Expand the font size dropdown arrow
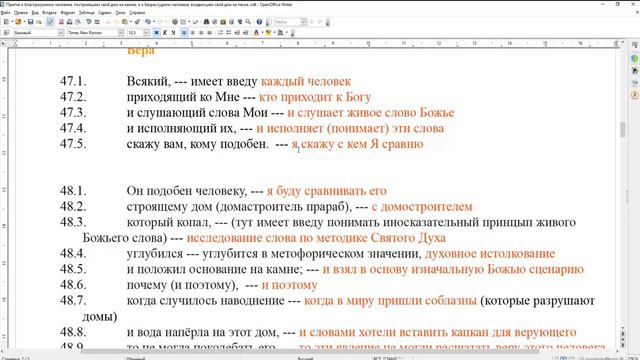 click(x=147, y=33)
